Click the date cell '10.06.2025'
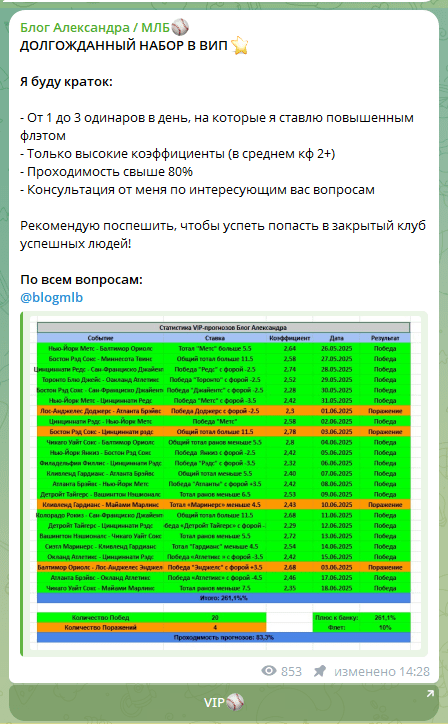 tap(337, 505)
